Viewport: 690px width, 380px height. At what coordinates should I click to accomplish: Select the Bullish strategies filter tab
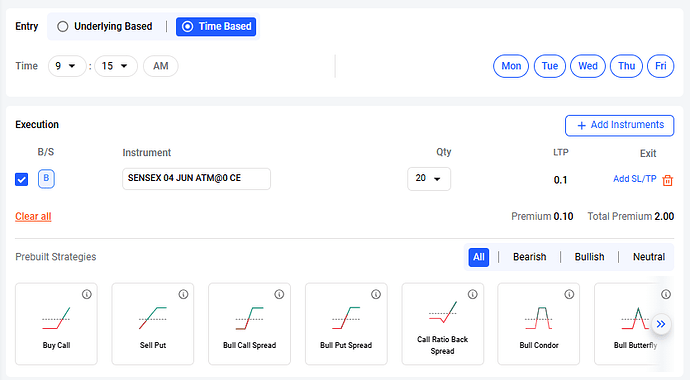(589, 257)
